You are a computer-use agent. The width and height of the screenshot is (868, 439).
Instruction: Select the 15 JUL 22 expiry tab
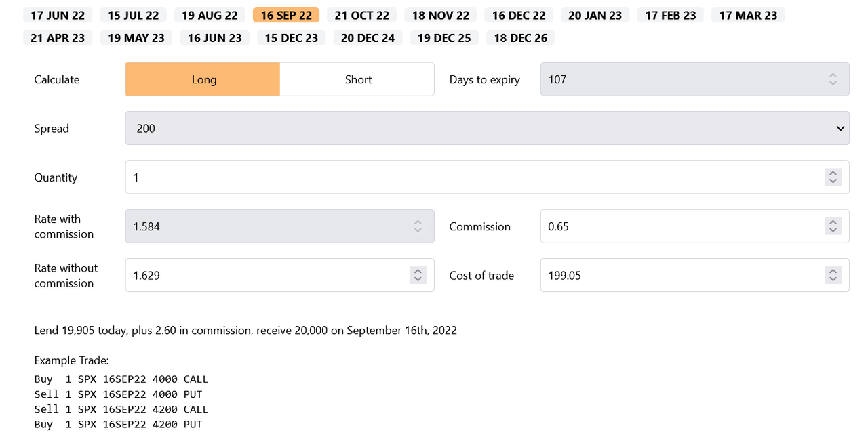(x=133, y=15)
